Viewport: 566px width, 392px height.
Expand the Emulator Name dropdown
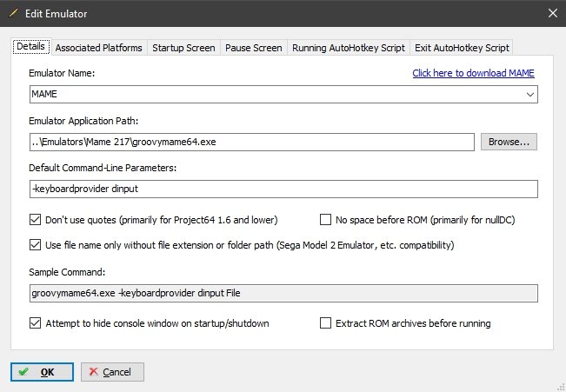[529, 94]
